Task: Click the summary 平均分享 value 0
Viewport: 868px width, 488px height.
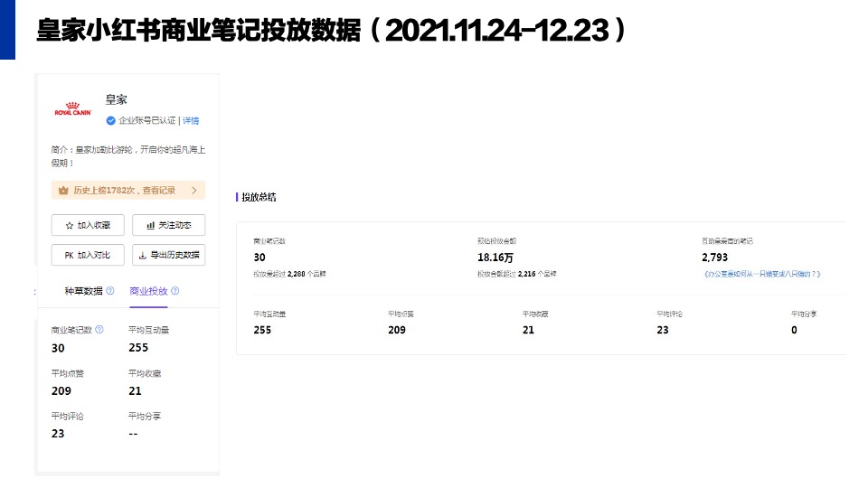Action: (794, 331)
